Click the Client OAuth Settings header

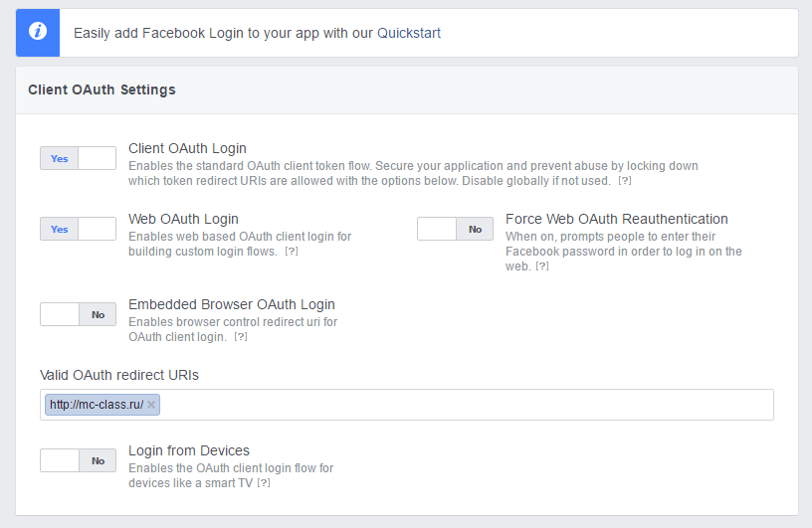[x=101, y=89]
